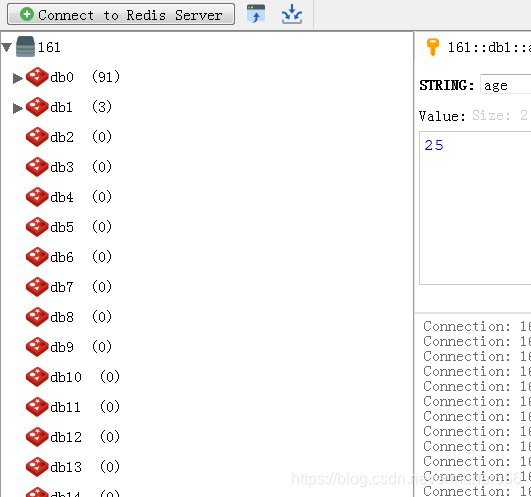This screenshot has width=531, height=497.
Task: Select db11 label in tree
Action: click(x=66, y=407)
